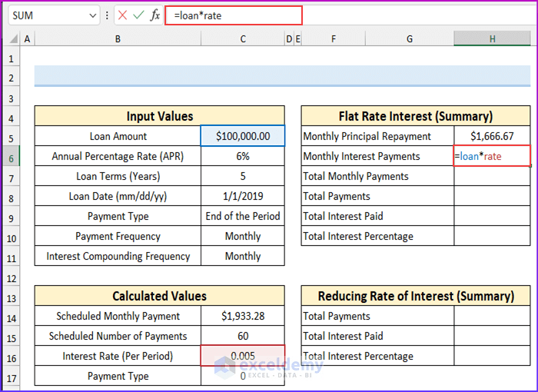Select column D header
Viewport: 538px width, 392px height.
pyautogui.click(x=289, y=38)
